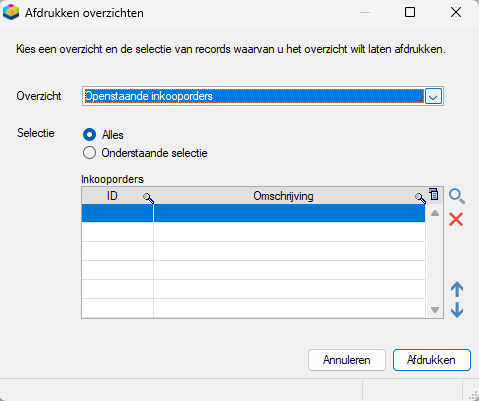Image resolution: width=479 pixels, height=401 pixels.
Task: Click the Omschrijving column header
Action: pos(289,196)
